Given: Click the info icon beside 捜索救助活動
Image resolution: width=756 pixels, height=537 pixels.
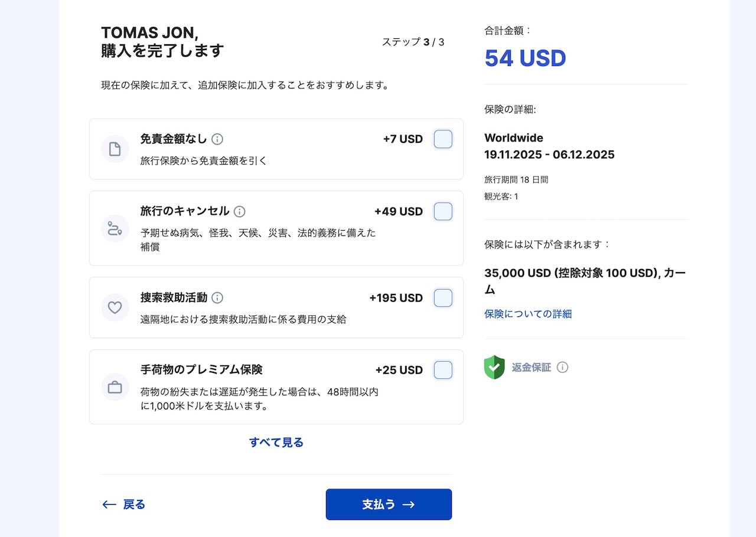Looking at the screenshot, I should [x=217, y=297].
